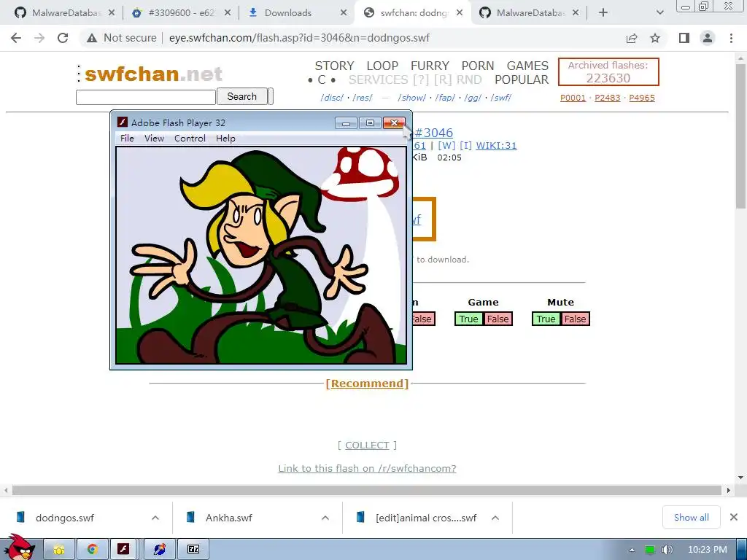Open the Chrome three-dot menu
The width and height of the screenshot is (747, 560).
coord(731,38)
